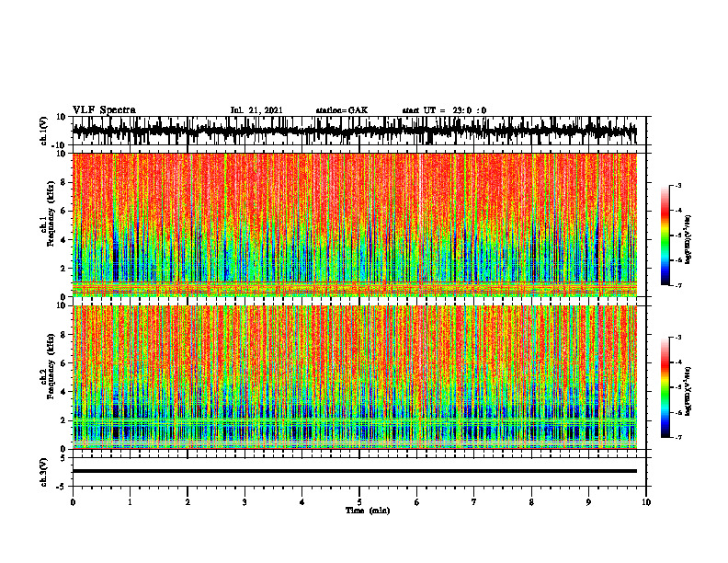This screenshot has width=728, height=563.
Task: Click the 'VLF Spectra' title text
Action: [x=104, y=110]
